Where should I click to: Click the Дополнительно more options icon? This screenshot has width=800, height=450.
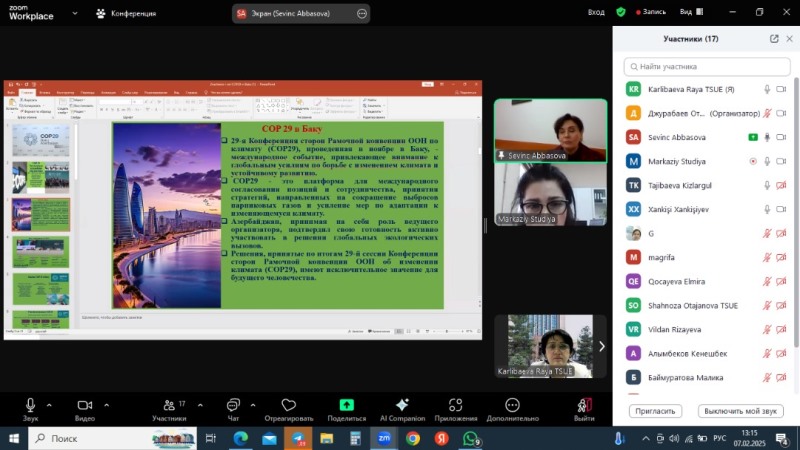tap(513, 405)
